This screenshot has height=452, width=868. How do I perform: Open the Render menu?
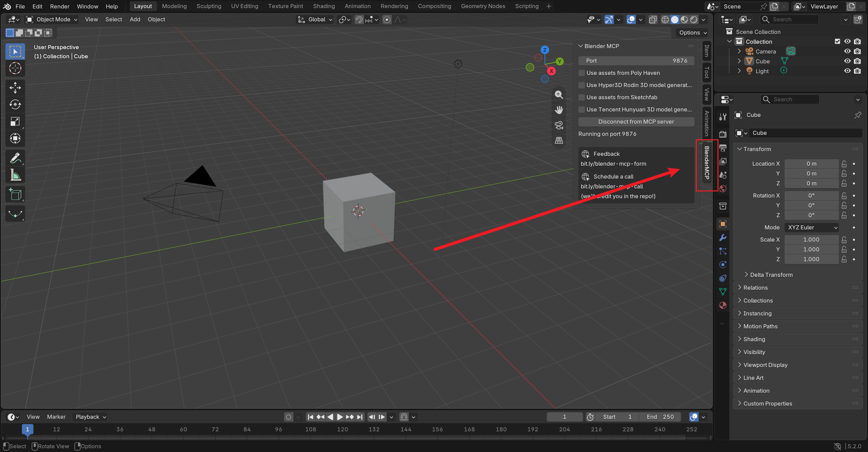coord(60,6)
